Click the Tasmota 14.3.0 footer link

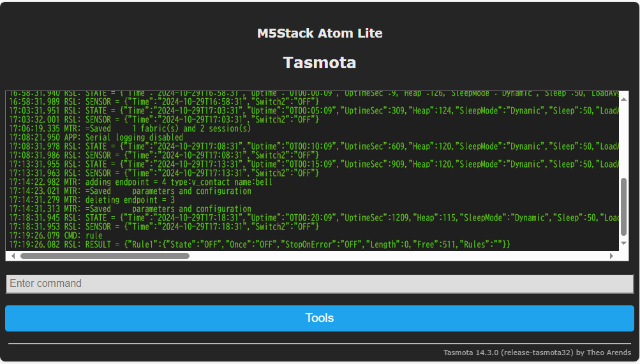click(537, 353)
